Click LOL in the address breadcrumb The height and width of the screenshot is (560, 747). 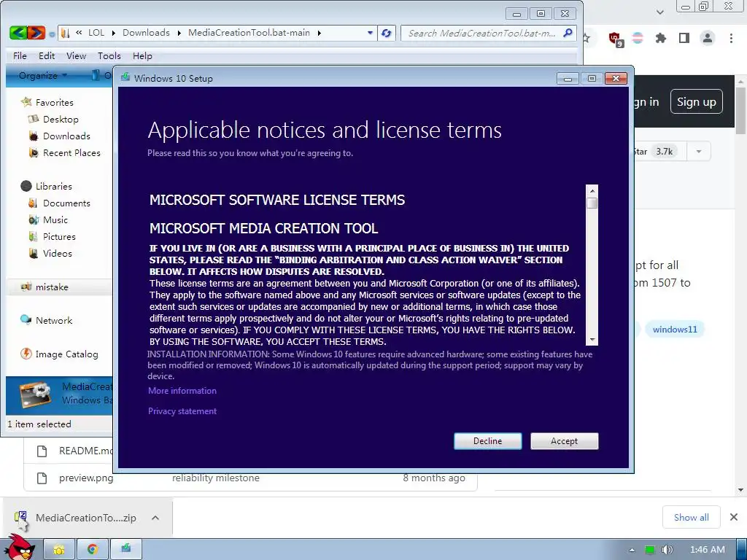tap(96, 33)
